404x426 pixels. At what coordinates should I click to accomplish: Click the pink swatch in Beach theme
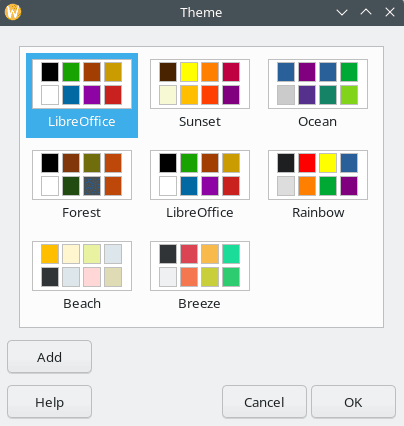(x=92, y=277)
